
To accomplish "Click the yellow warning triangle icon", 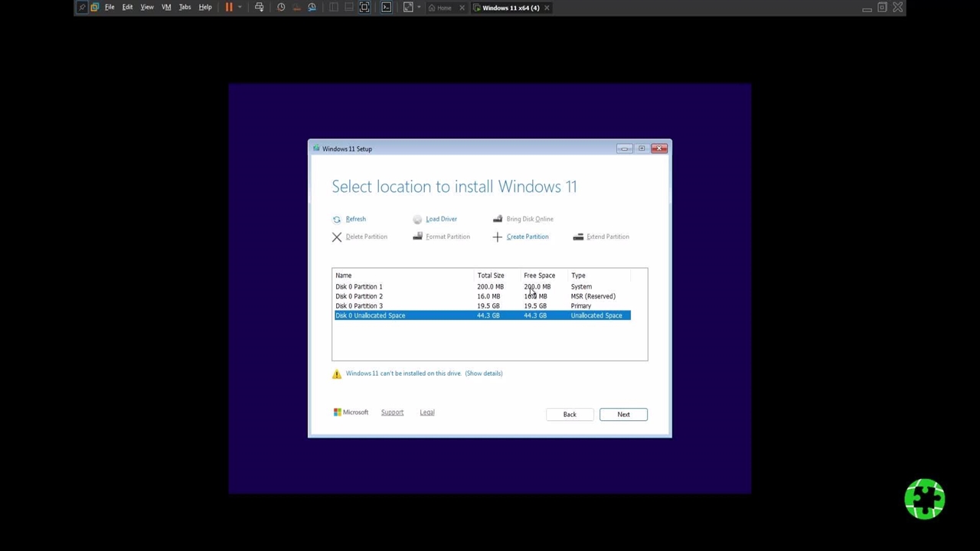I will (x=337, y=374).
